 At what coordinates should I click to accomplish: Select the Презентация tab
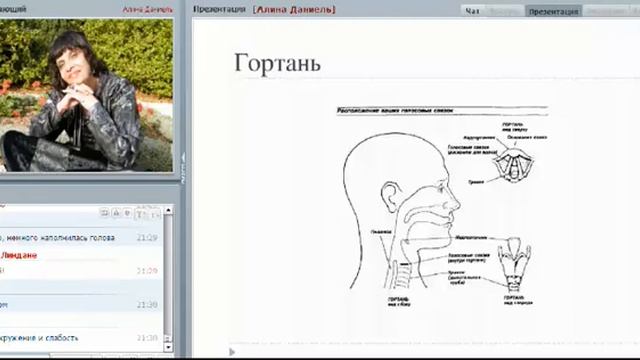pyautogui.click(x=553, y=11)
